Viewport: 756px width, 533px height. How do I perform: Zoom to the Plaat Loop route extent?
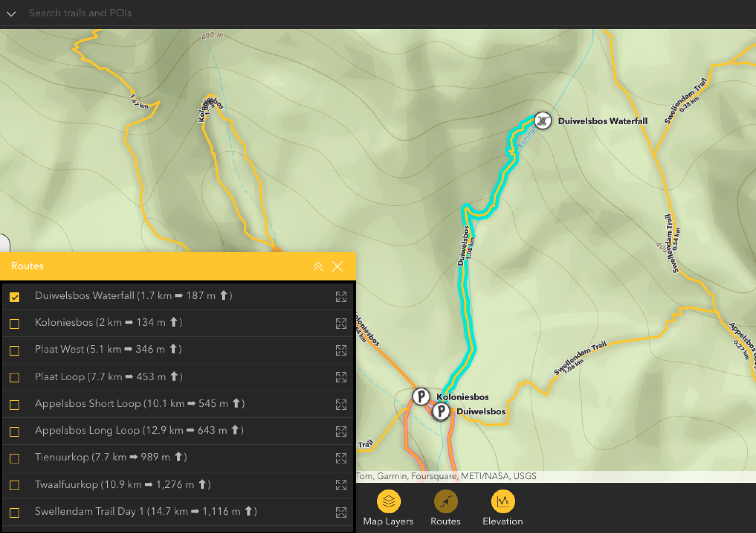(341, 377)
